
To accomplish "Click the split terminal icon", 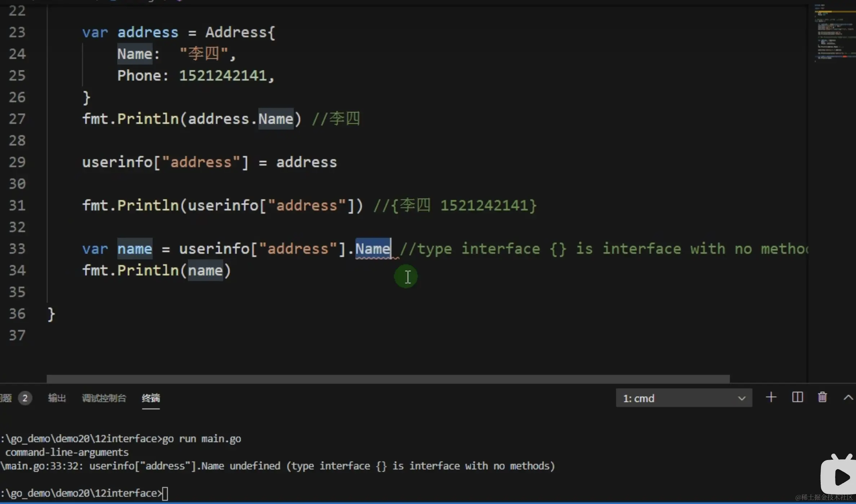I will pos(797,397).
